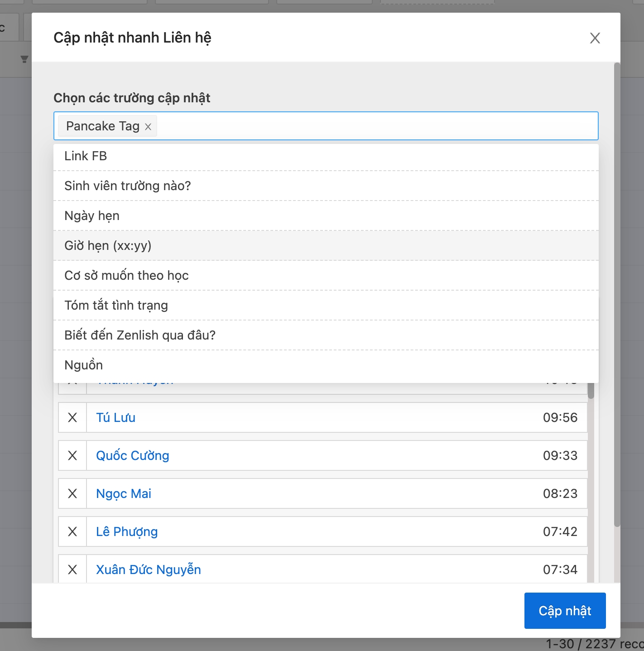Select Link FB field option
Viewport: 644px width, 651px height.
coord(86,156)
